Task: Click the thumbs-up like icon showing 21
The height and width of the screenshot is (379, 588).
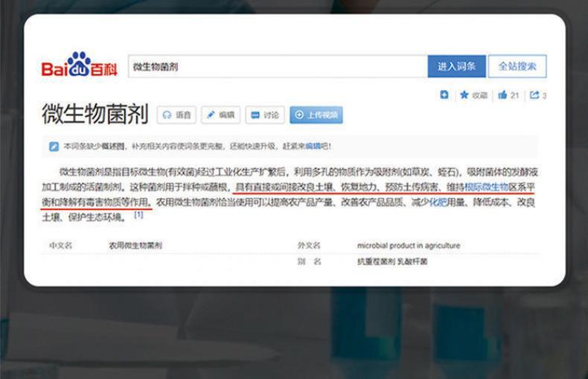Action: click(502, 95)
